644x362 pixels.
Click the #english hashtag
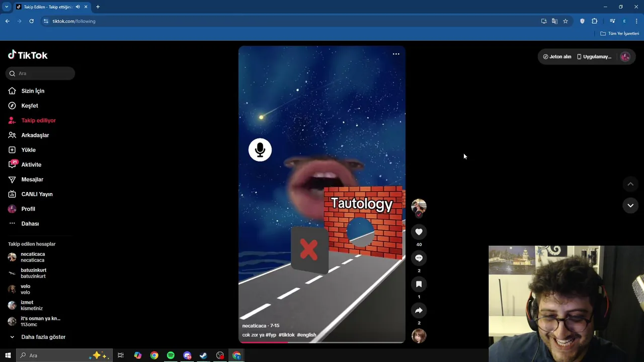(x=306, y=335)
